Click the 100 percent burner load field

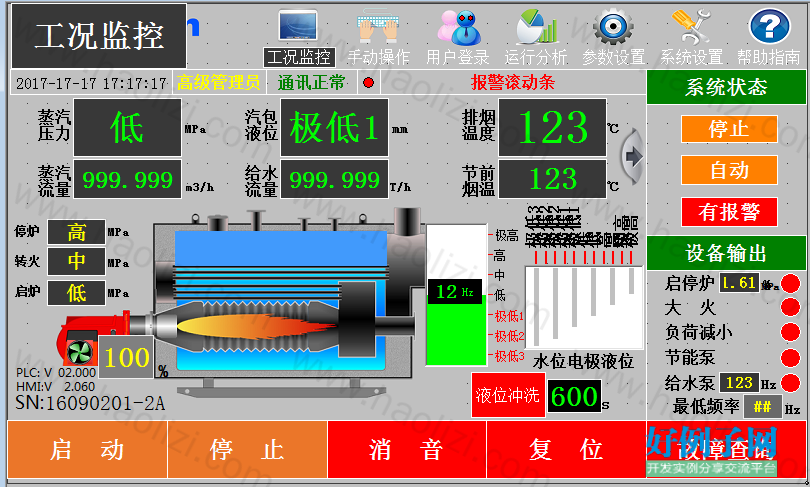click(126, 357)
